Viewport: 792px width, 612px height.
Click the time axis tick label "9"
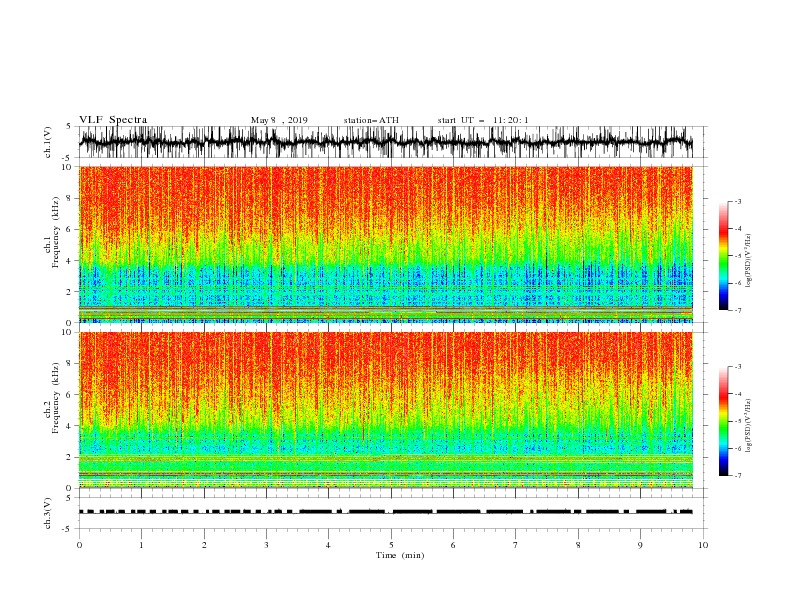click(x=640, y=545)
